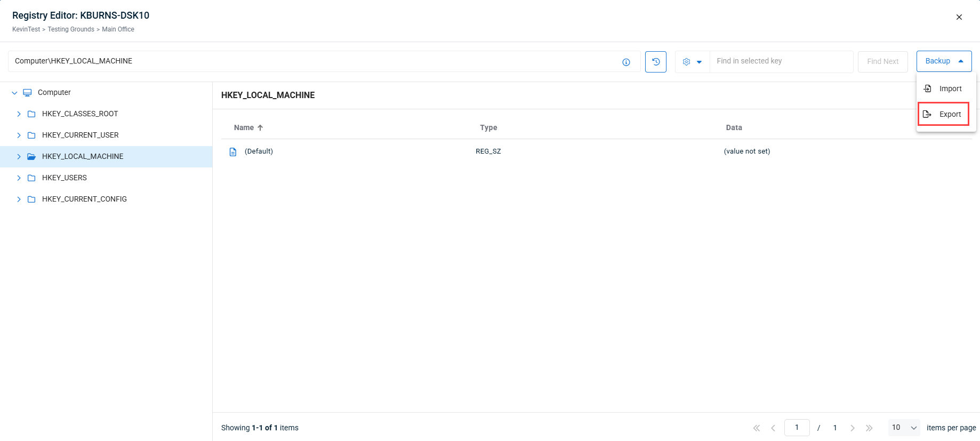Expand the HKEY_USERS tree node
Viewport: 980px width, 441px height.
19,178
